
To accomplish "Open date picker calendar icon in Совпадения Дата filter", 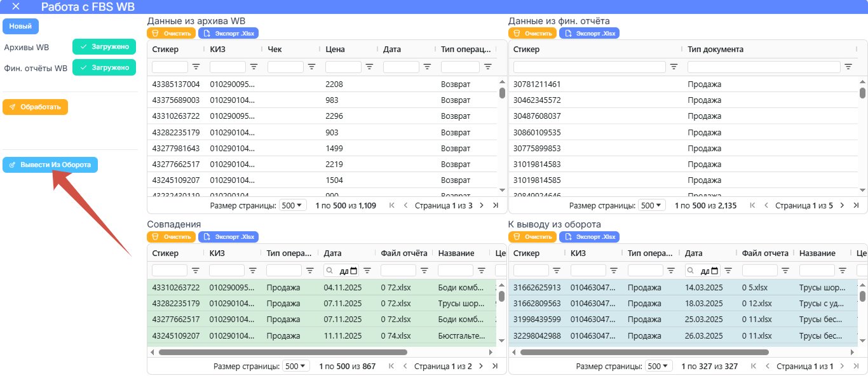I will coord(354,271).
